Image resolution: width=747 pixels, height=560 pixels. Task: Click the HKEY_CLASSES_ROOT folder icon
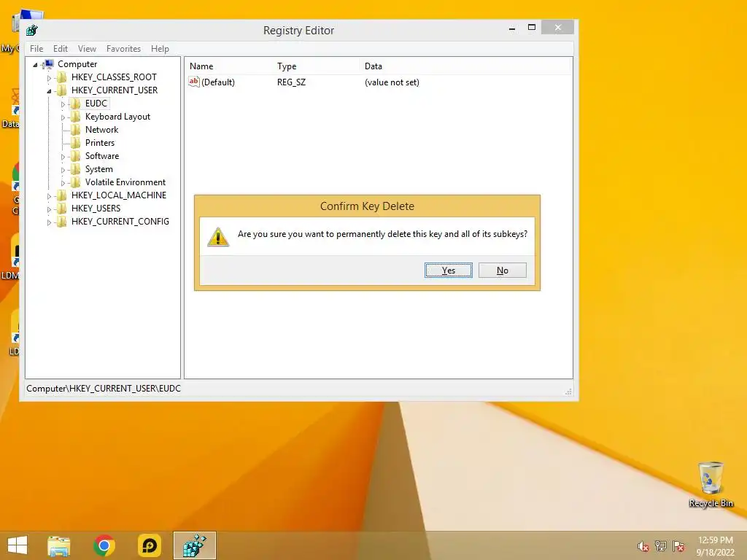[61, 77]
